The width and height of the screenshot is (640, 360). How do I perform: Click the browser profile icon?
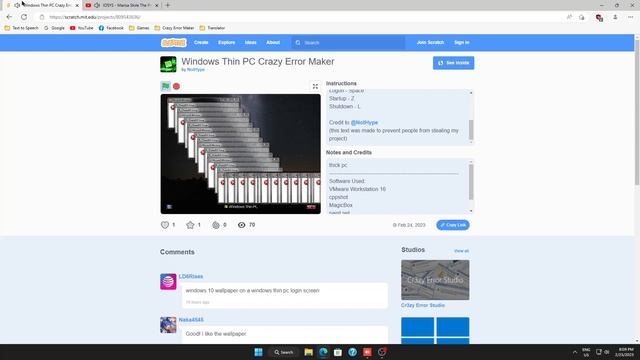(615, 17)
